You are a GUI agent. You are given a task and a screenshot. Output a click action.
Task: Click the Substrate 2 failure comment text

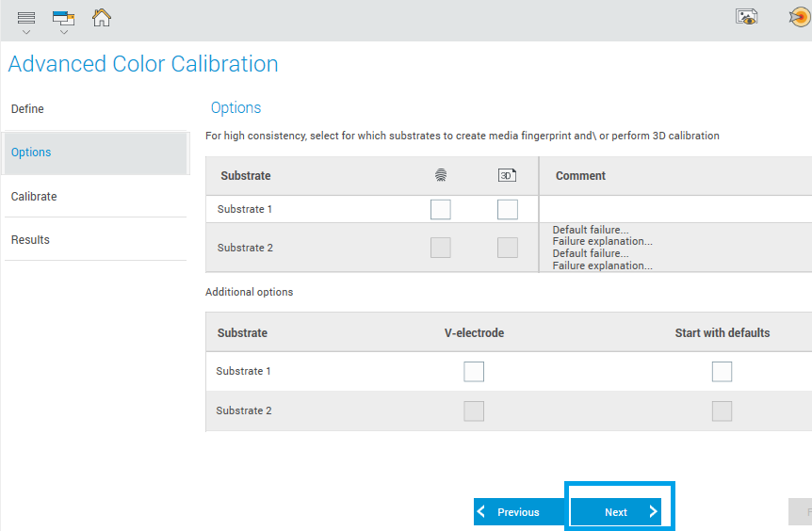pos(602,248)
